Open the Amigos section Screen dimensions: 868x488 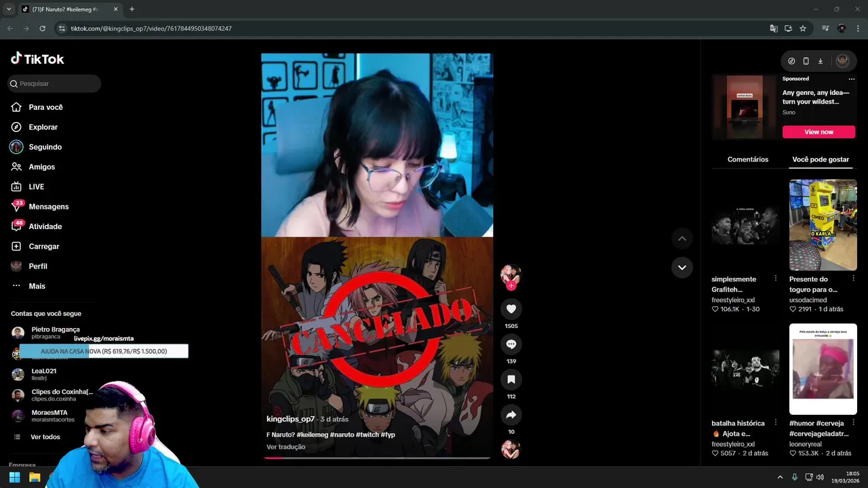[41, 167]
